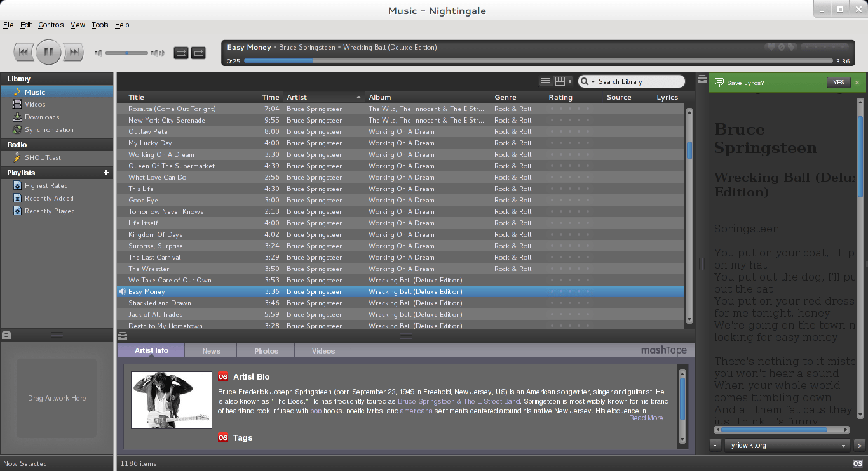Sort the library by Rating column

tap(574, 97)
